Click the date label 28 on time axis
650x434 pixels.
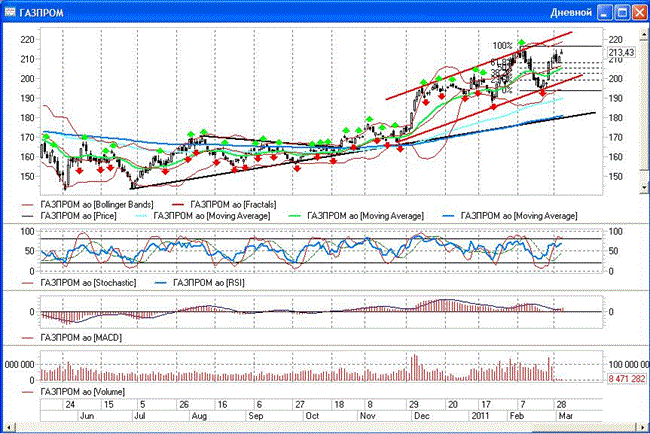point(561,404)
